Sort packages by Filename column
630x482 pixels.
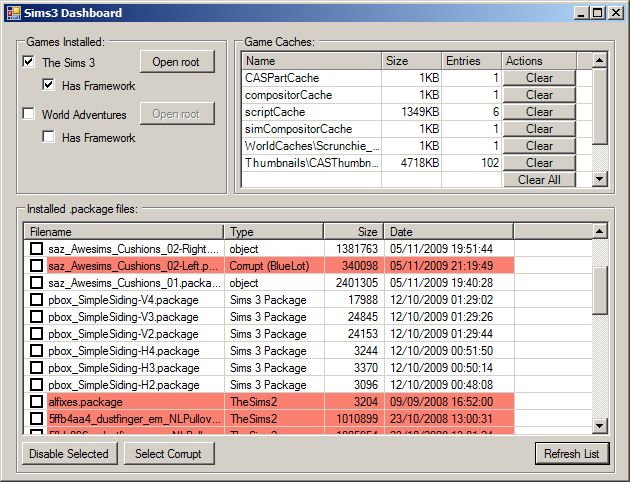(x=124, y=232)
